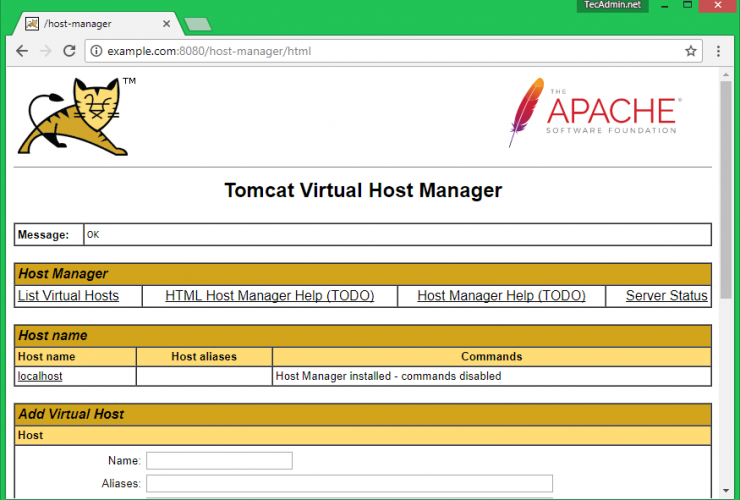
Task: Click the Tomcat cat logo
Action: click(x=74, y=117)
